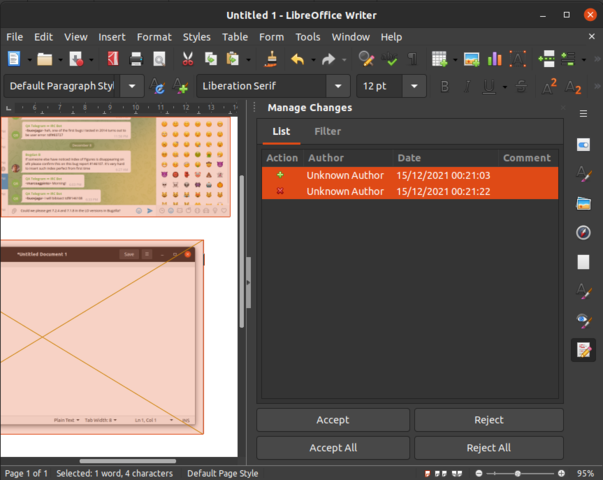Insert a field using the field icon
Image resolution: width=603 pixels, height=480 pixels.
pos(568,59)
